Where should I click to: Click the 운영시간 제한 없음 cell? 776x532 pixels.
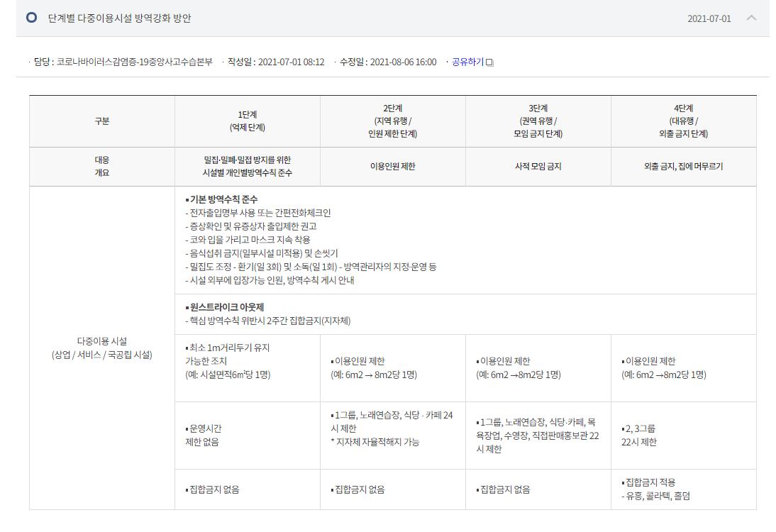tap(248, 436)
